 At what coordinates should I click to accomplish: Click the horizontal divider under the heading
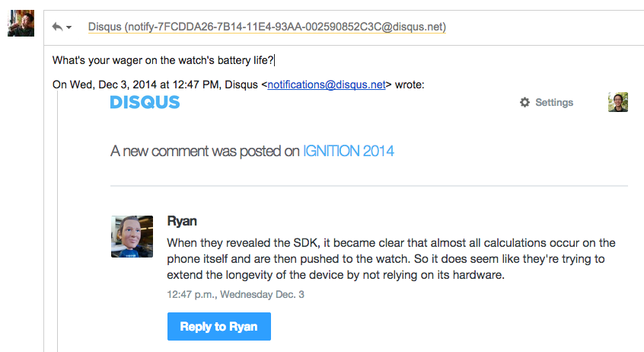point(368,186)
